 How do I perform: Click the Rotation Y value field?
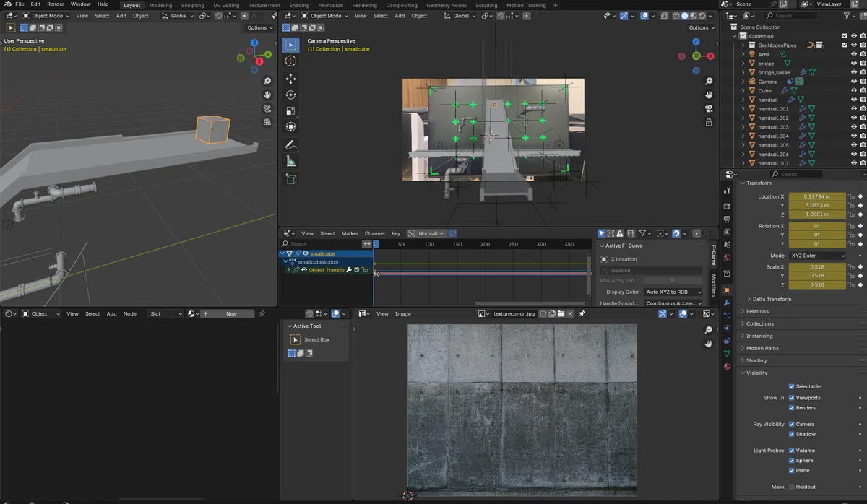click(x=817, y=235)
